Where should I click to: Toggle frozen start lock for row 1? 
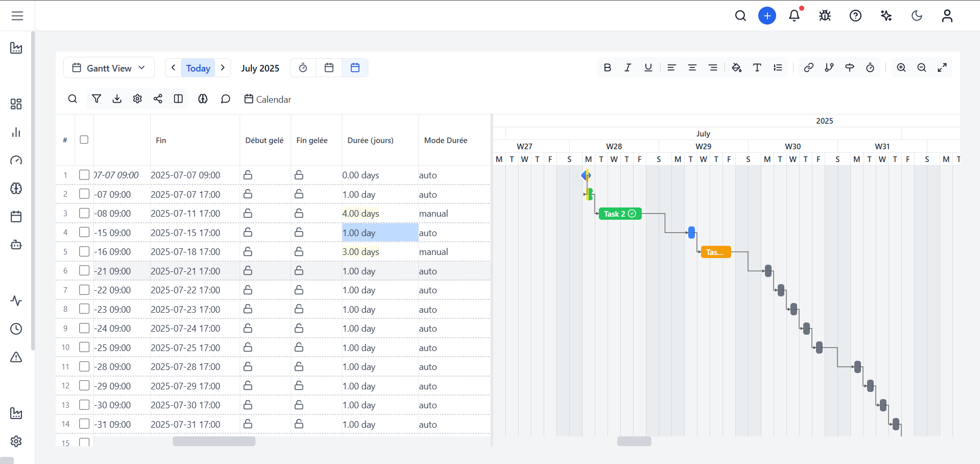(248, 175)
